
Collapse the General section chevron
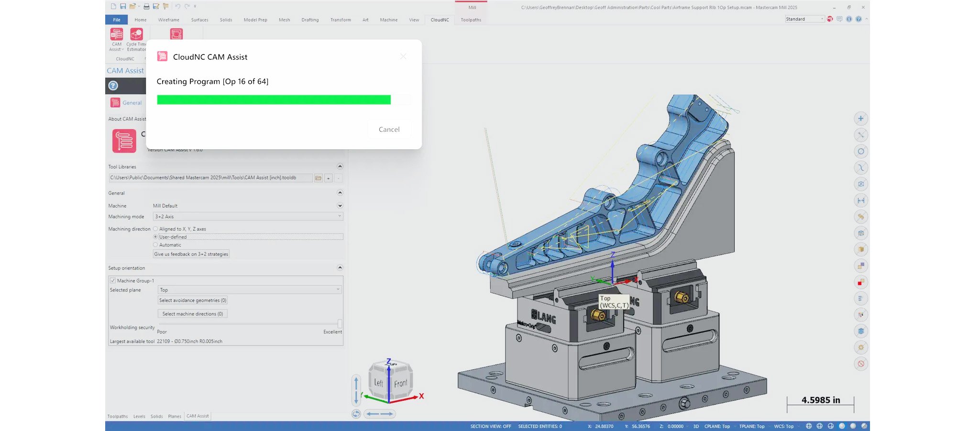(340, 193)
